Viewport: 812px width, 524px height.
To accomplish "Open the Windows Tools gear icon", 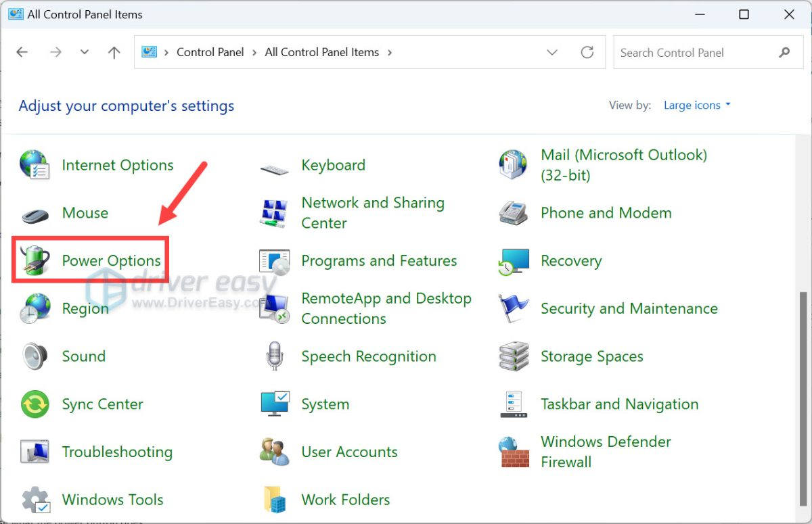I will coord(35,500).
